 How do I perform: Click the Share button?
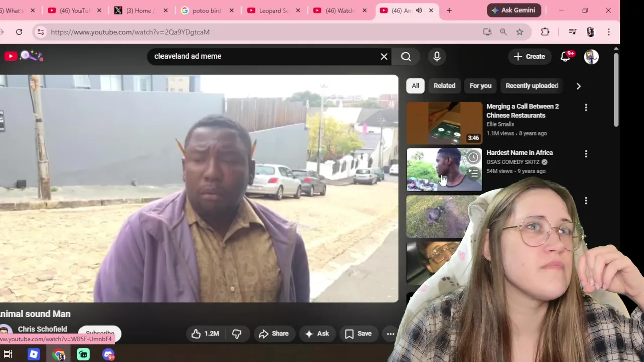click(x=274, y=334)
